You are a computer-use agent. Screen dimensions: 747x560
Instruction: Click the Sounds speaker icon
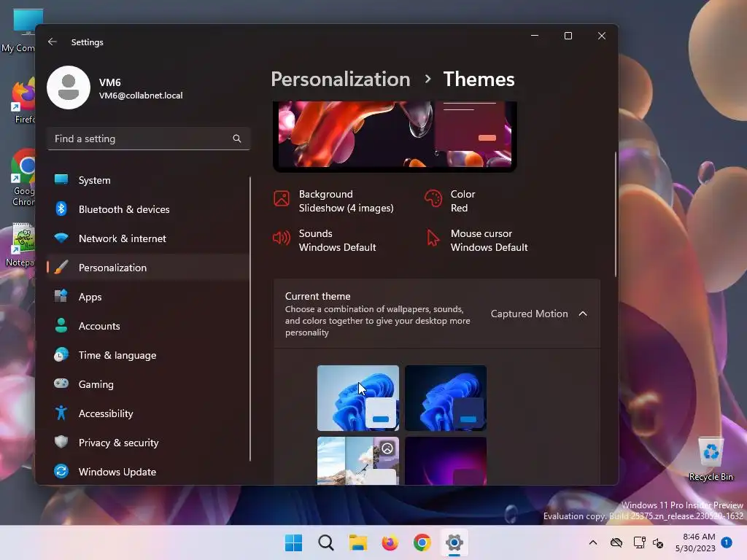click(x=282, y=238)
